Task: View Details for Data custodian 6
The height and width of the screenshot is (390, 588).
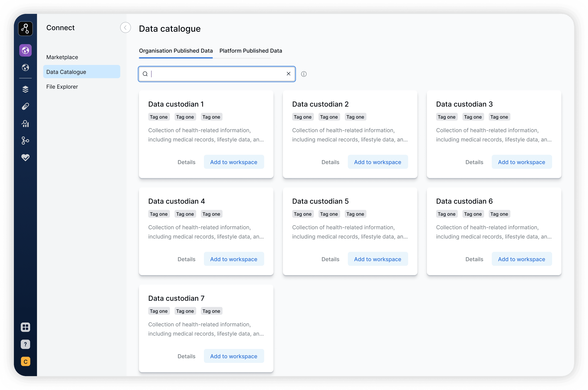Action: coord(474,259)
